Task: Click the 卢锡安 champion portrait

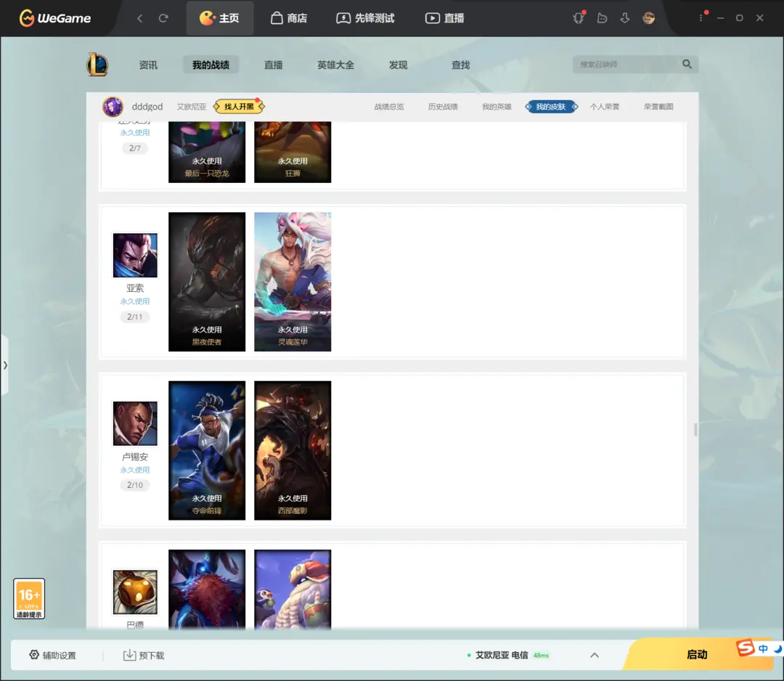Action: (x=135, y=423)
